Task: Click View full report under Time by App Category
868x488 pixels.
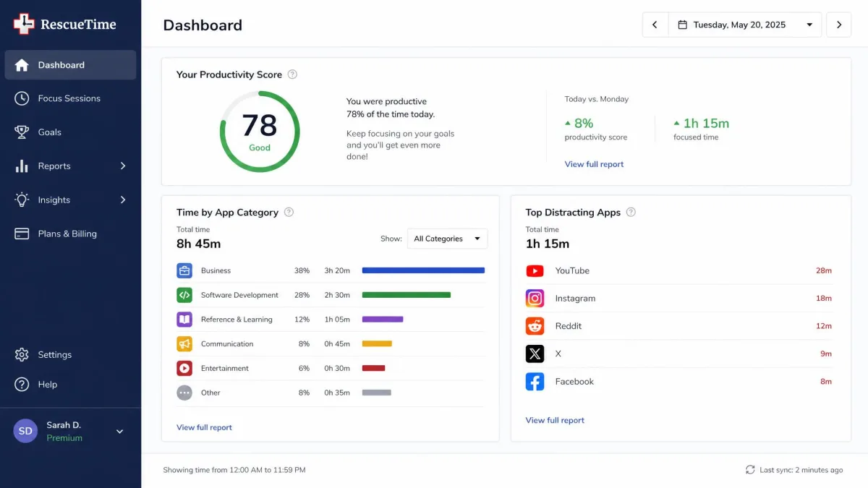Action: pos(204,427)
